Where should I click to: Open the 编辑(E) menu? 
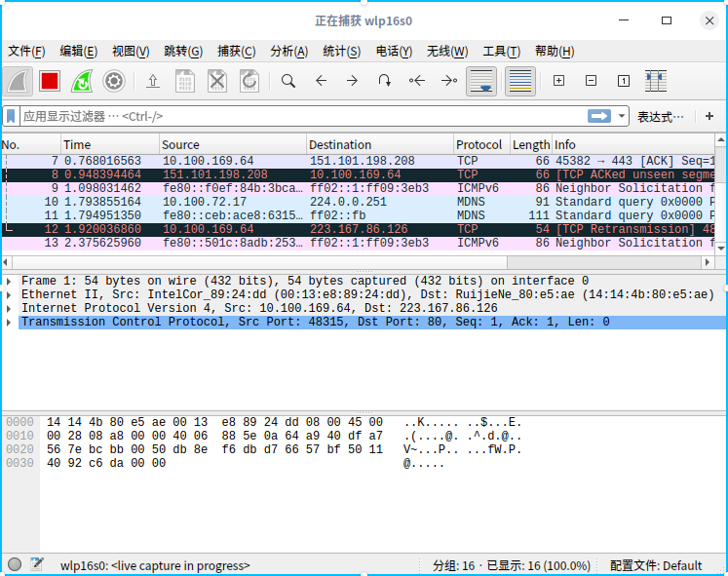(79, 51)
